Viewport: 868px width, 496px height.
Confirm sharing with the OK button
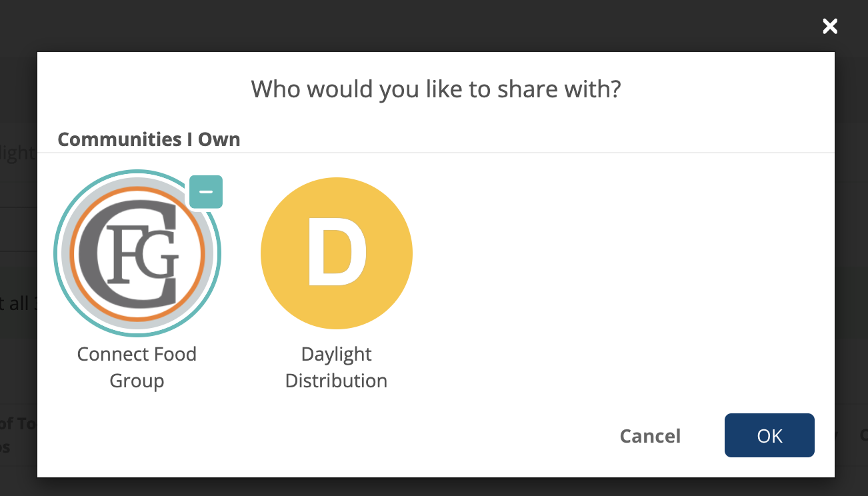pos(769,435)
